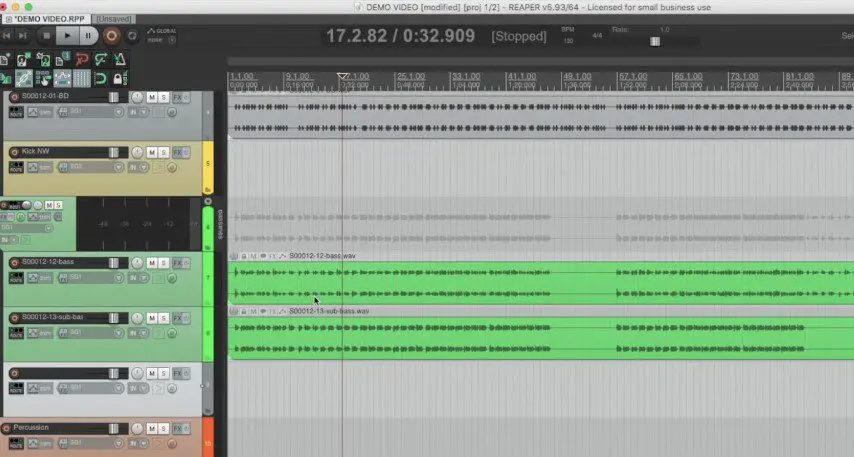Stop playback with the Stop button
The image size is (854, 457).
(46, 35)
